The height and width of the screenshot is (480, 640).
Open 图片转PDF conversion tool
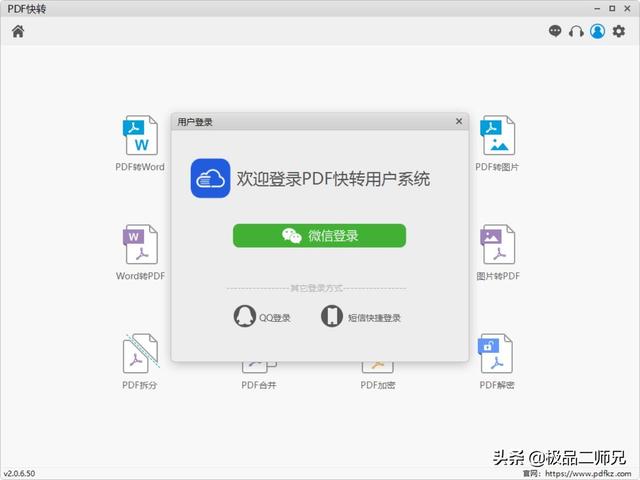tap(498, 252)
